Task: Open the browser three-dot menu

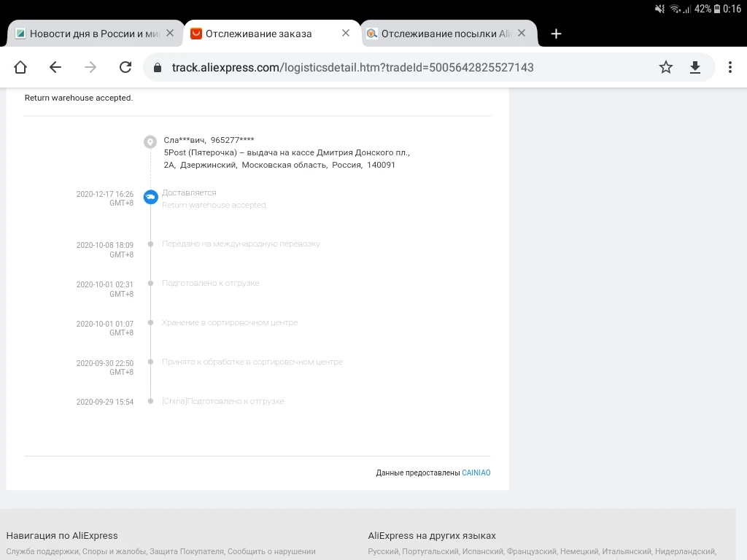Action: (729, 67)
